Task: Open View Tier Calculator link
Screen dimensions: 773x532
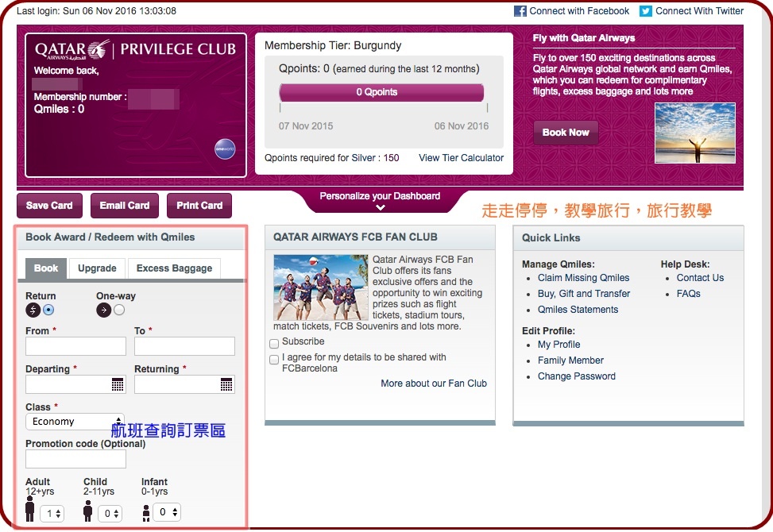Action: [461, 158]
